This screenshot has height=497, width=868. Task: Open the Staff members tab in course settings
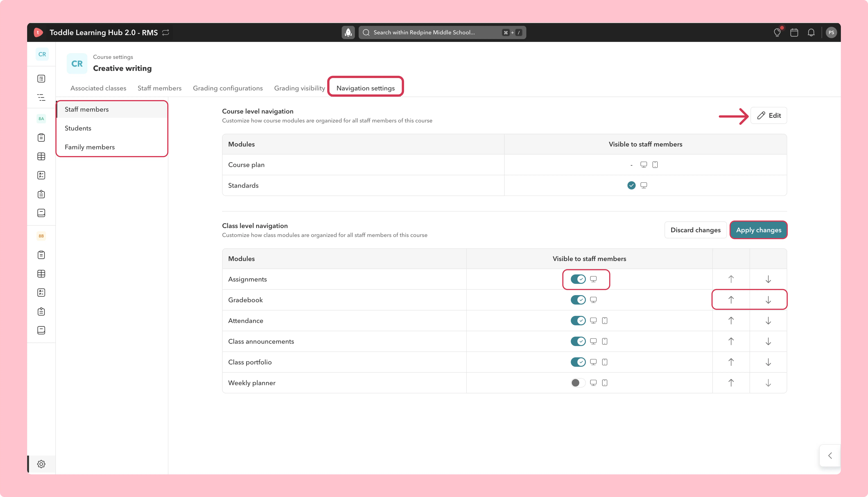click(x=160, y=88)
